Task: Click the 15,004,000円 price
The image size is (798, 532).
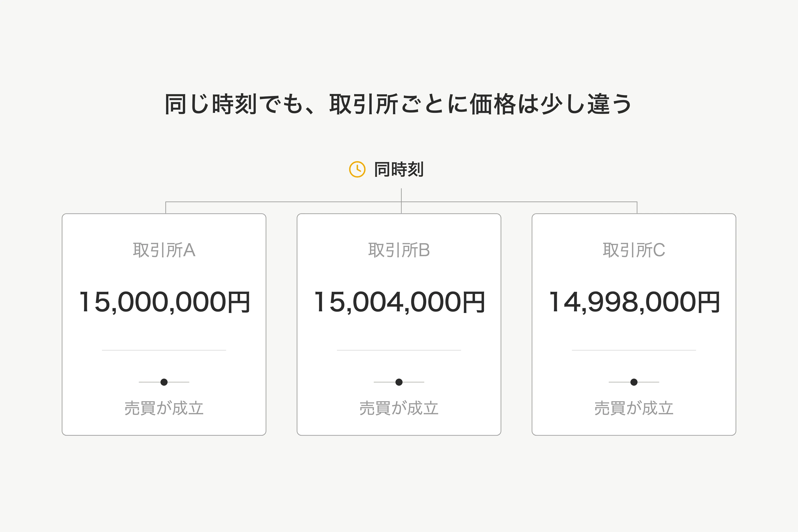Action: point(399,302)
